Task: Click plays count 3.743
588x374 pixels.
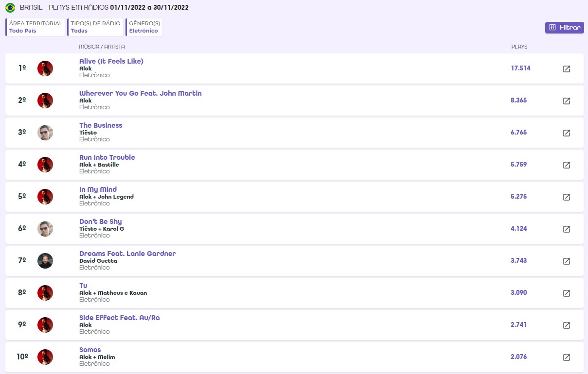Action: [519, 261]
